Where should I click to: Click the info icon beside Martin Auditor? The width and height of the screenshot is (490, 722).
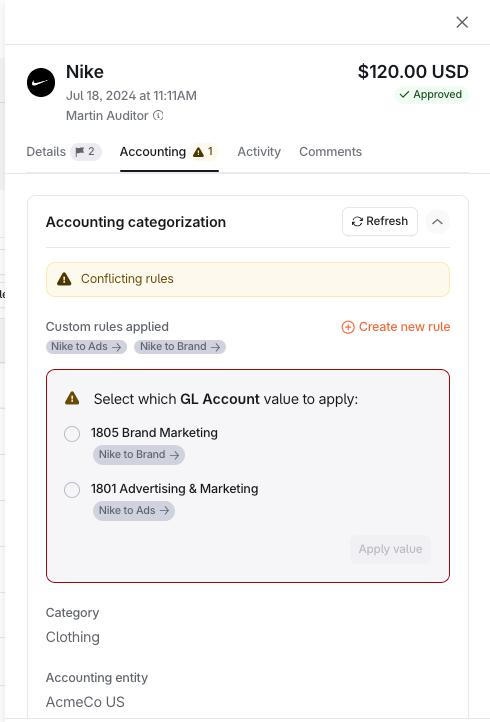click(158, 115)
